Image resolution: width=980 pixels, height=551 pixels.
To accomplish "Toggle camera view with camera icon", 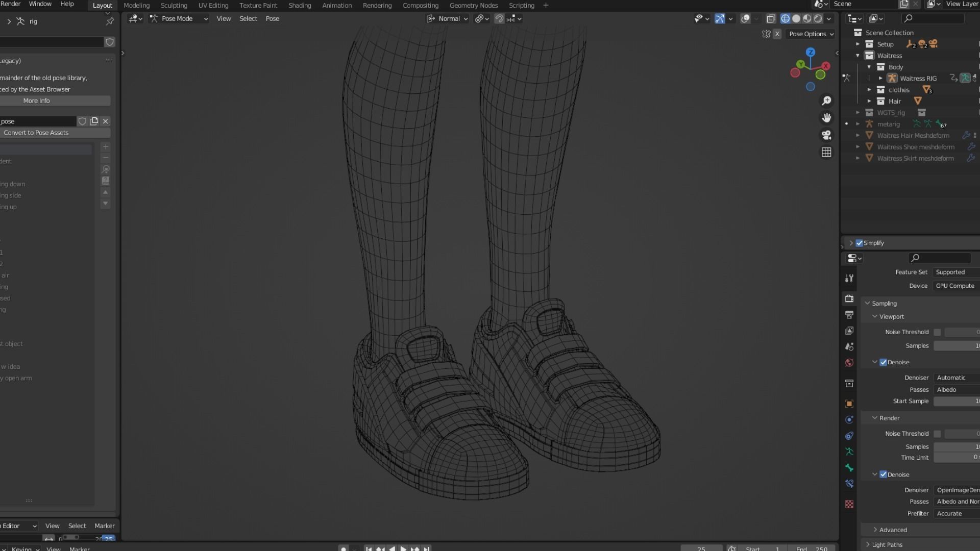I will [826, 135].
